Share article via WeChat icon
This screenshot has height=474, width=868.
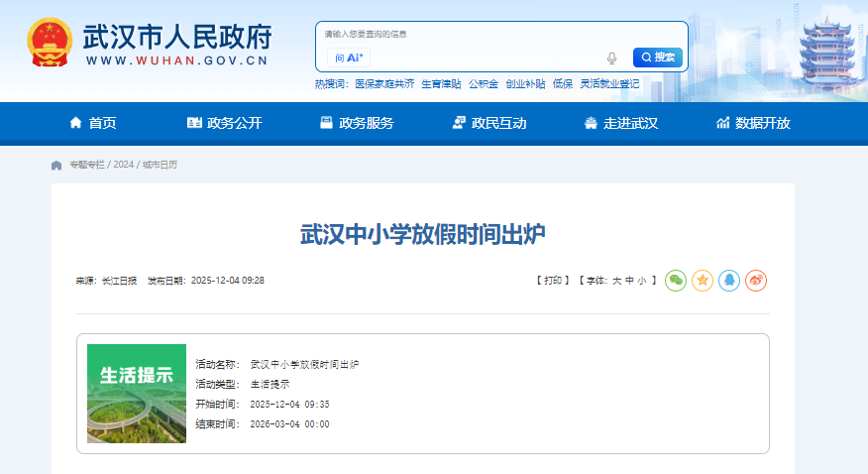(x=675, y=281)
